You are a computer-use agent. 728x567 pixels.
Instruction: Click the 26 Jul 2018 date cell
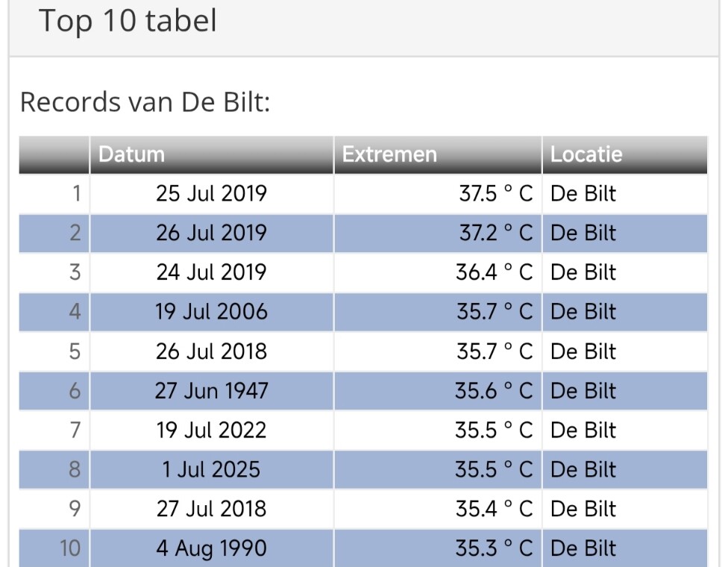click(212, 351)
